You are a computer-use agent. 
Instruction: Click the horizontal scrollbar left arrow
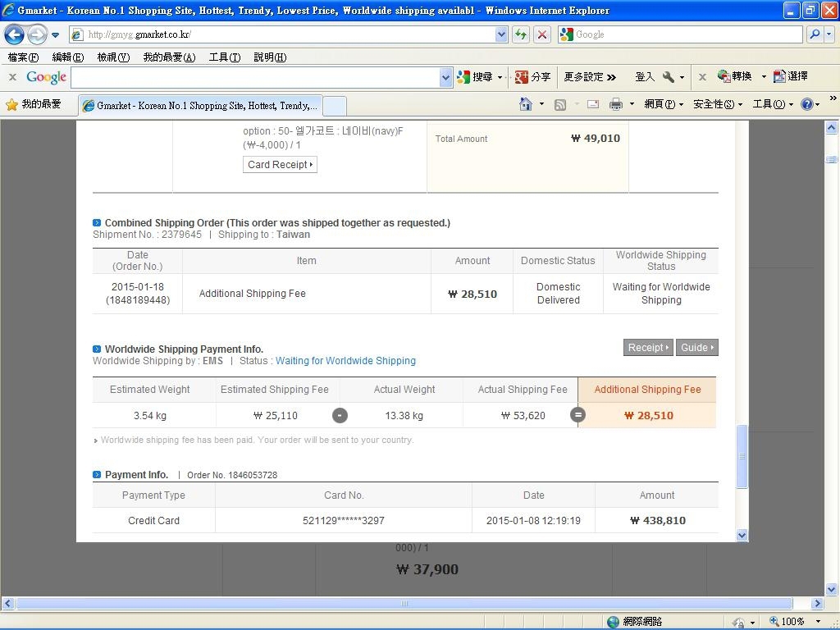[7, 604]
